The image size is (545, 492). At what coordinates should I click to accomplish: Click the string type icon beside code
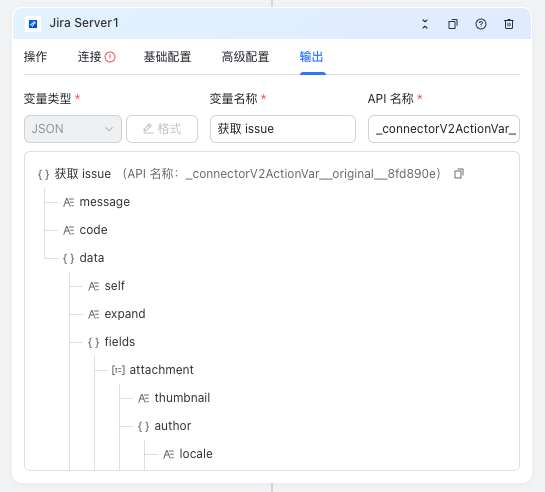[x=68, y=230]
